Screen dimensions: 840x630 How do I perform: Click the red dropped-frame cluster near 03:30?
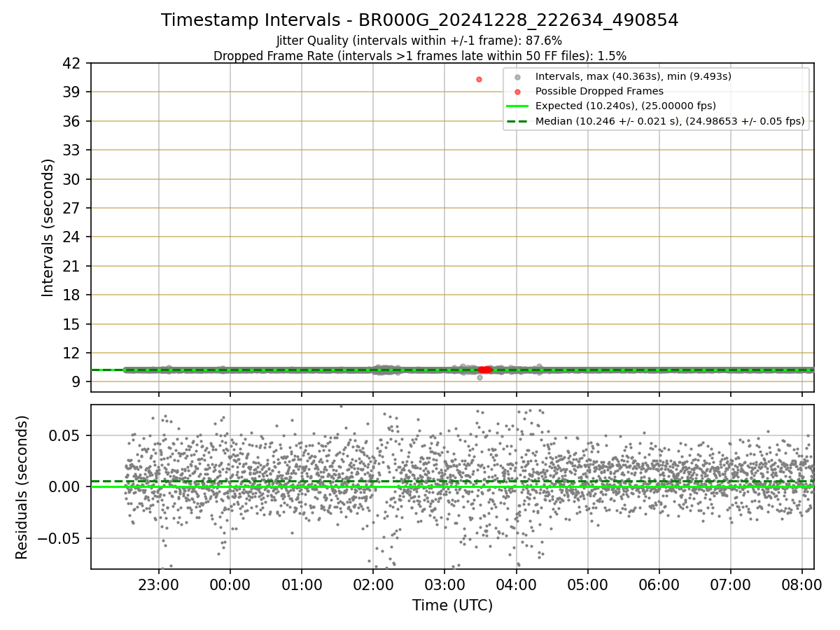pos(485,370)
